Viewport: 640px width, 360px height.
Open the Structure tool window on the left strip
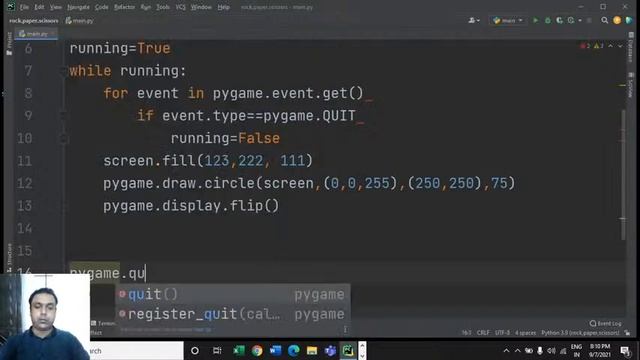pos(9,258)
